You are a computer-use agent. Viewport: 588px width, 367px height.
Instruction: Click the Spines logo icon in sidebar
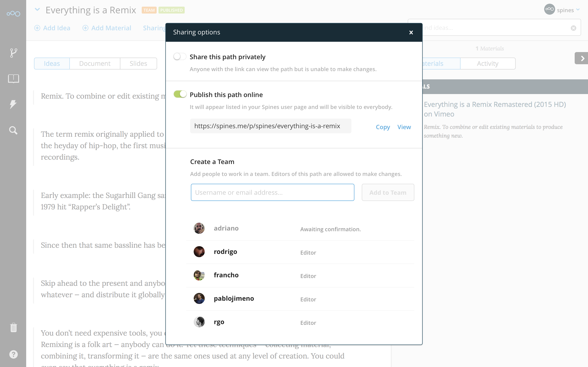[13, 14]
